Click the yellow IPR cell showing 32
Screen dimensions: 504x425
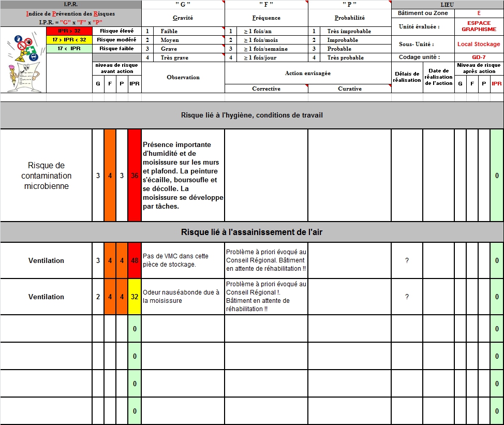click(x=135, y=297)
